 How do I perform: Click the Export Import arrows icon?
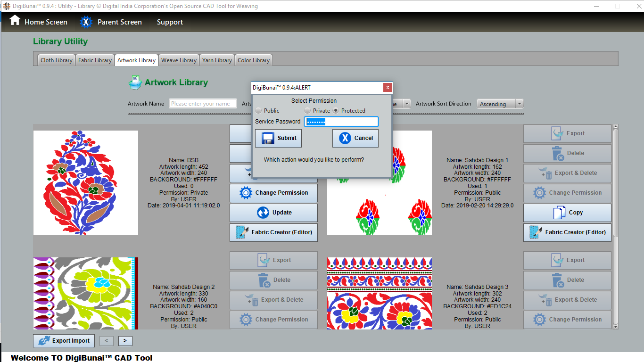44,341
